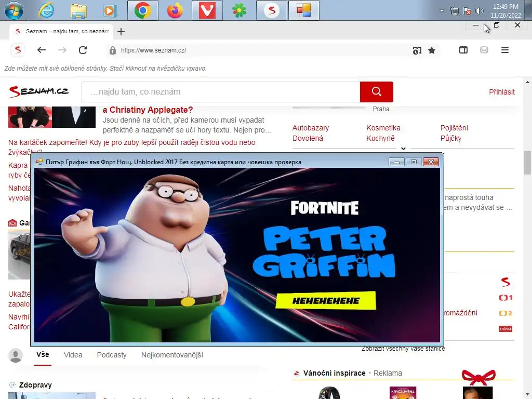Open the email envelope toolbar icon
This screenshot has height=399, width=532.
point(484,50)
